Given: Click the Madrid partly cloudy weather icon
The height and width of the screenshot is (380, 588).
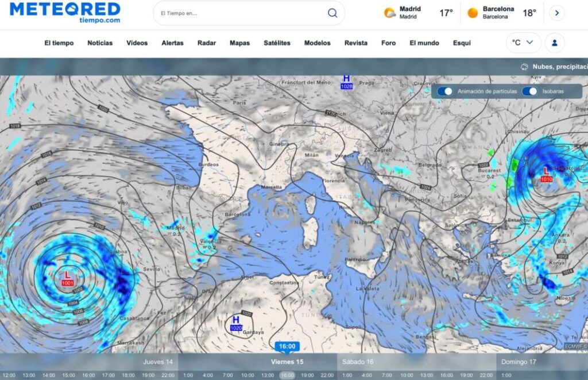Looking at the screenshot, I should [390, 13].
